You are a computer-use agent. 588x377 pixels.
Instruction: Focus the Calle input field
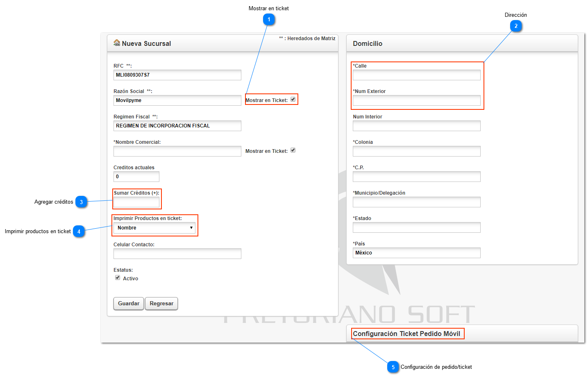click(417, 75)
